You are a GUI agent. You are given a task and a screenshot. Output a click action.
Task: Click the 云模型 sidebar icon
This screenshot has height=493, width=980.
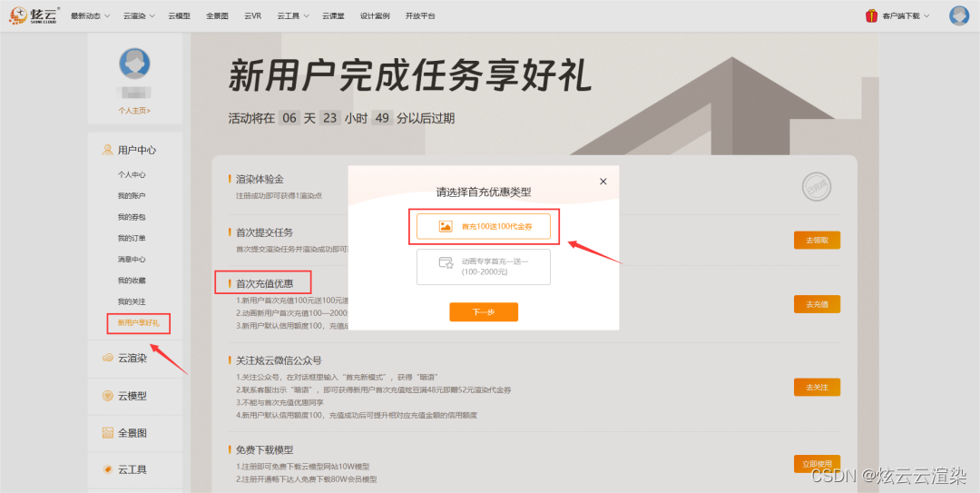pos(107,396)
